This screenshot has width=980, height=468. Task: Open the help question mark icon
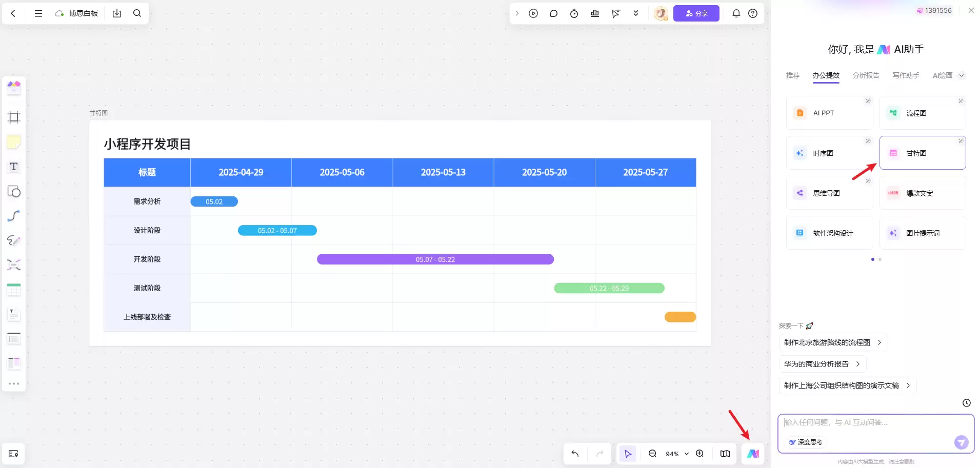pyautogui.click(x=753, y=13)
